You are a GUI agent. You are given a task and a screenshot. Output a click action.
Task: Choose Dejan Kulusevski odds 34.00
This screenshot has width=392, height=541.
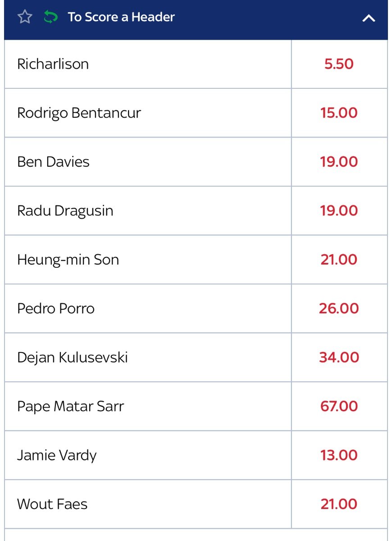[x=339, y=358]
